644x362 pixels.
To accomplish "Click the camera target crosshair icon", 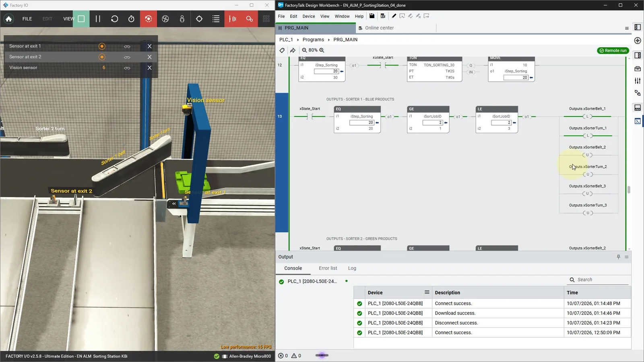I will [199, 19].
